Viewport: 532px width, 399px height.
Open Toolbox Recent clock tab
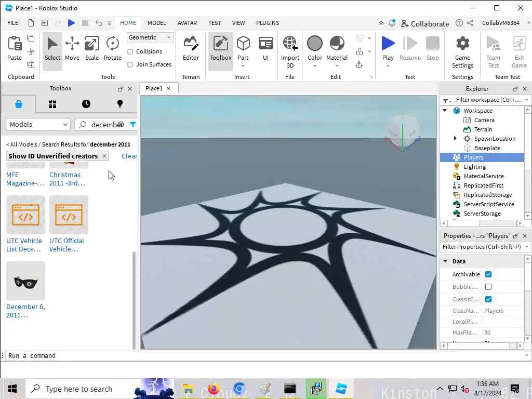coord(86,104)
